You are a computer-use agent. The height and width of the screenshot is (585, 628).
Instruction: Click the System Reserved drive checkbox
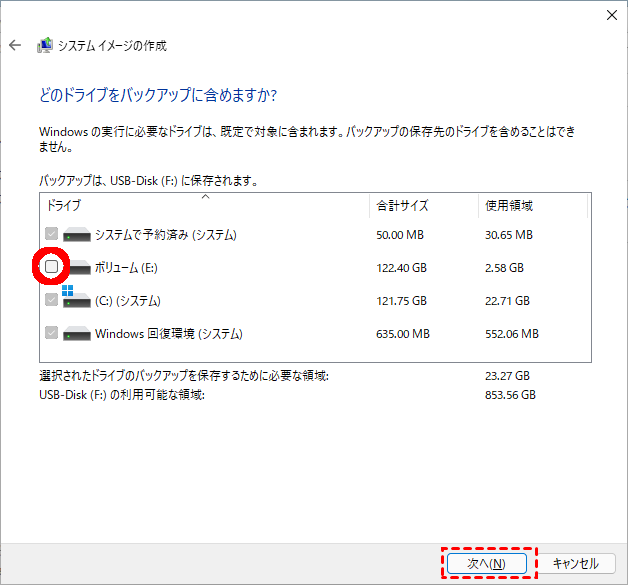52,235
